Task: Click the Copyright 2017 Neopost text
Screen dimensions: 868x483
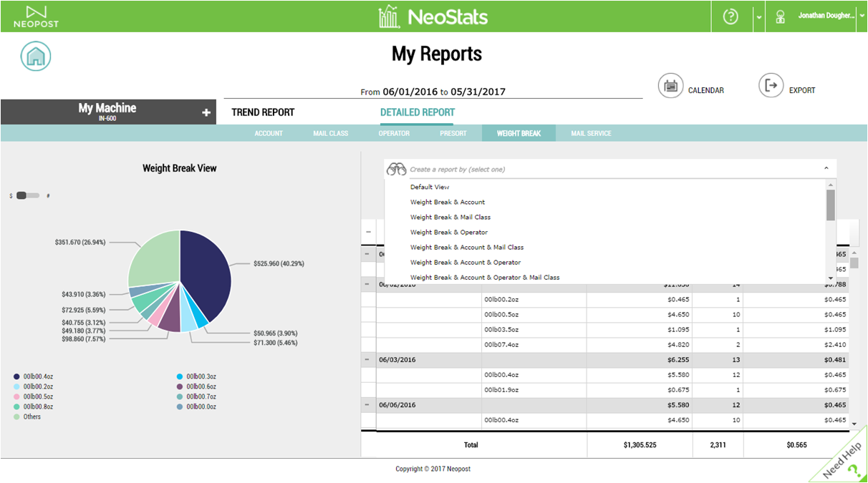Action: click(433, 469)
